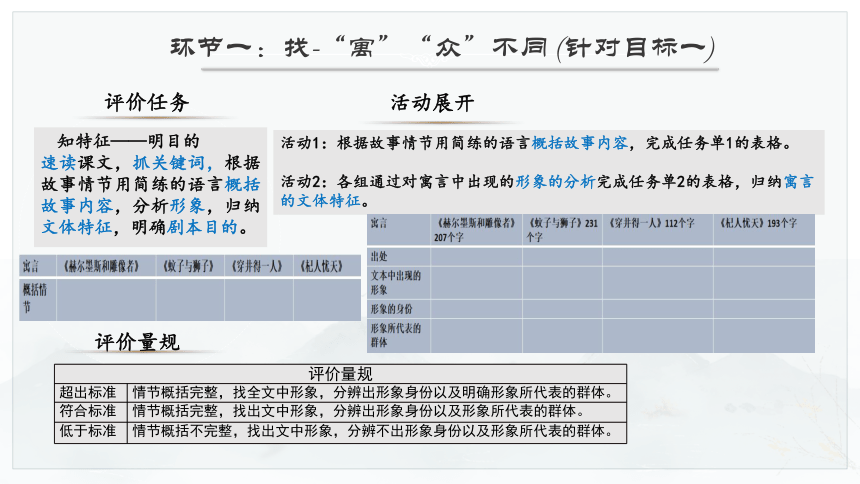
Task: Click the '出处' row label
Action: click(399, 256)
